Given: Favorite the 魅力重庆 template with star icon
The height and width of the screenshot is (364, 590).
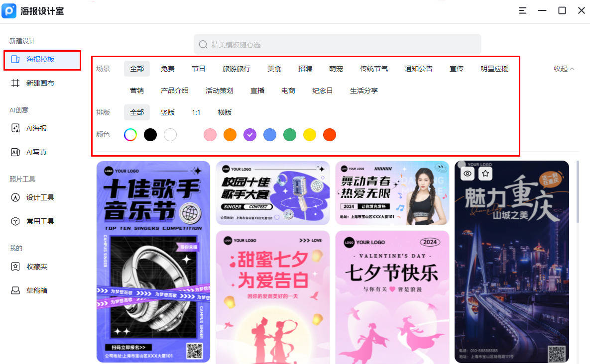Looking at the screenshot, I should [x=485, y=174].
